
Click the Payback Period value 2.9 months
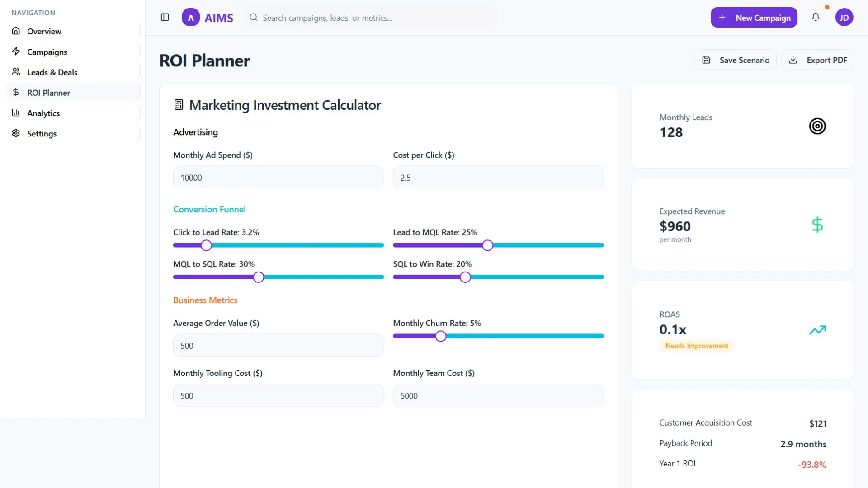[803, 444]
